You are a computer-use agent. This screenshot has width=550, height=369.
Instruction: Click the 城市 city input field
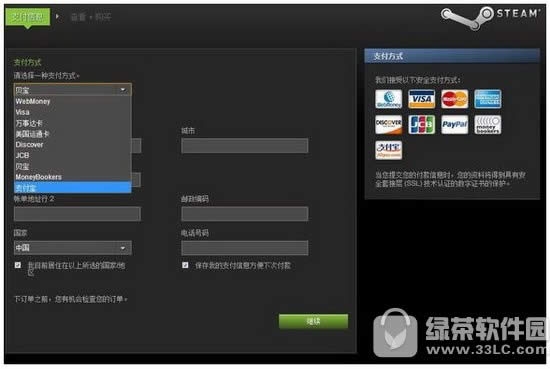pyautogui.click(x=244, y=146)
